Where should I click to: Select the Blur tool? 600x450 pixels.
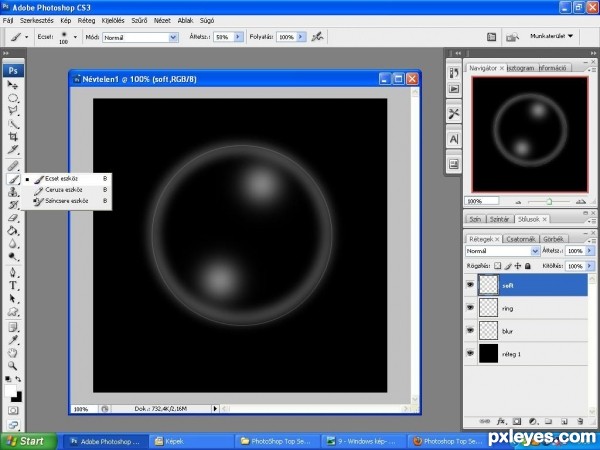click(13, 243)
